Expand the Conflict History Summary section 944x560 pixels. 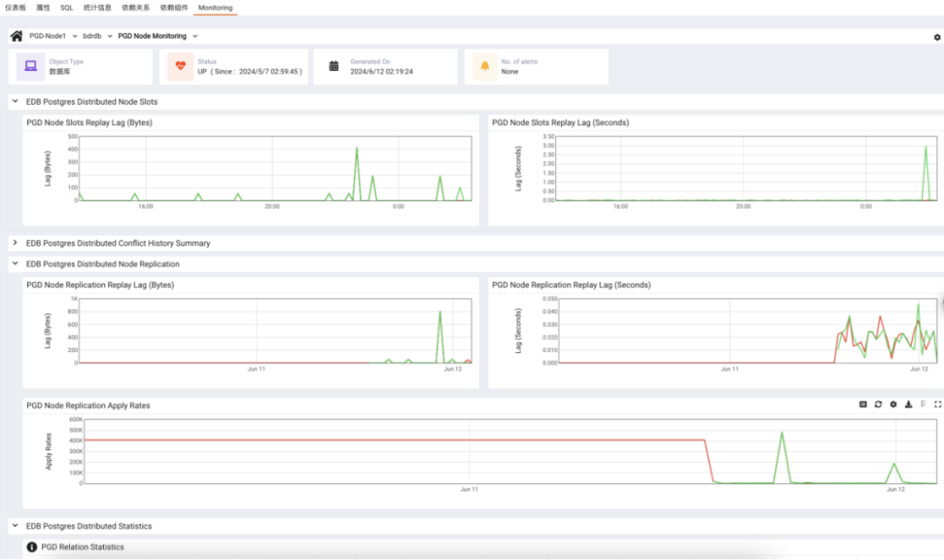click(x=15, y=243)
